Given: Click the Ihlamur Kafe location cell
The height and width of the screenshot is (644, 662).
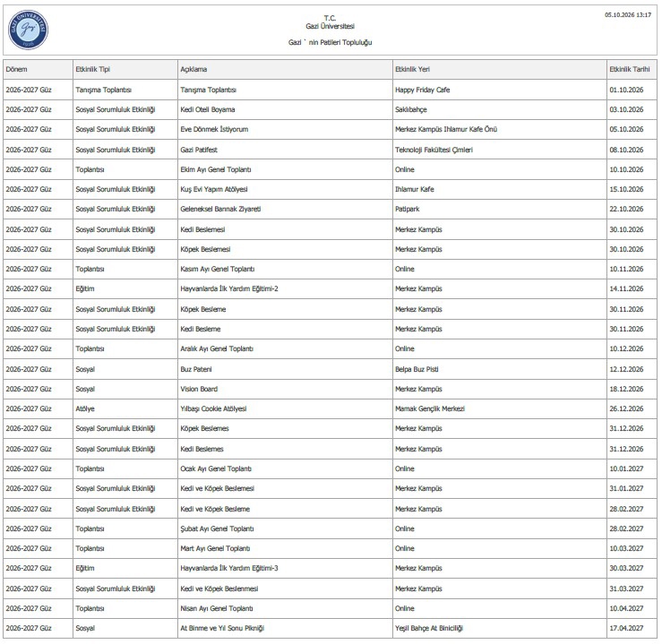Looking at the screenshot, I should [500, 190].
